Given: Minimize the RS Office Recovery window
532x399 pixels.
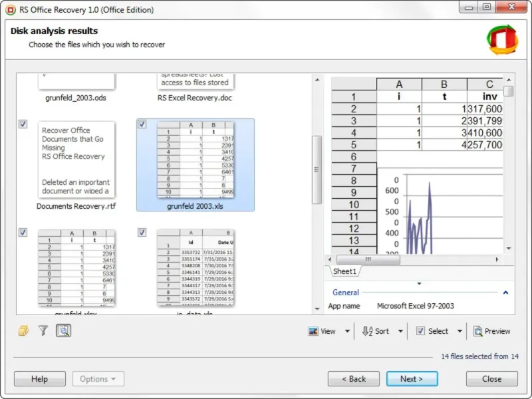Looking at the screenshot, I should 469,7.
